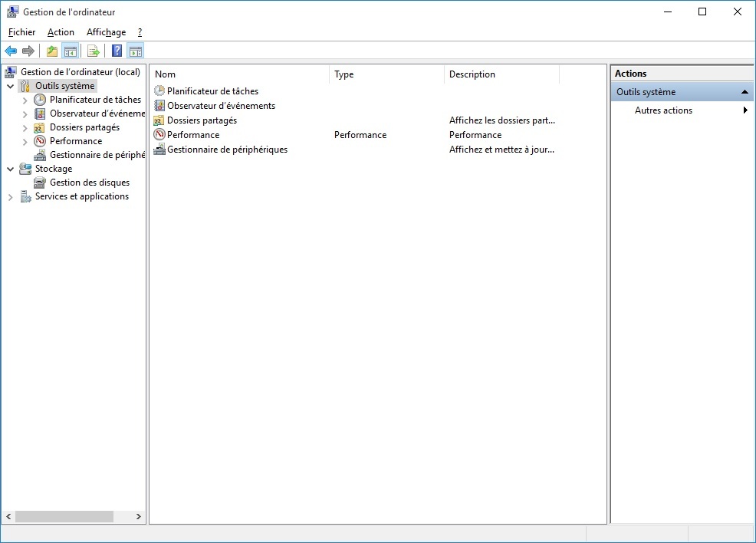
Task: Toggle the Actions pane toolbar icon
Action: pyautogui.click(x=136, y=51)
